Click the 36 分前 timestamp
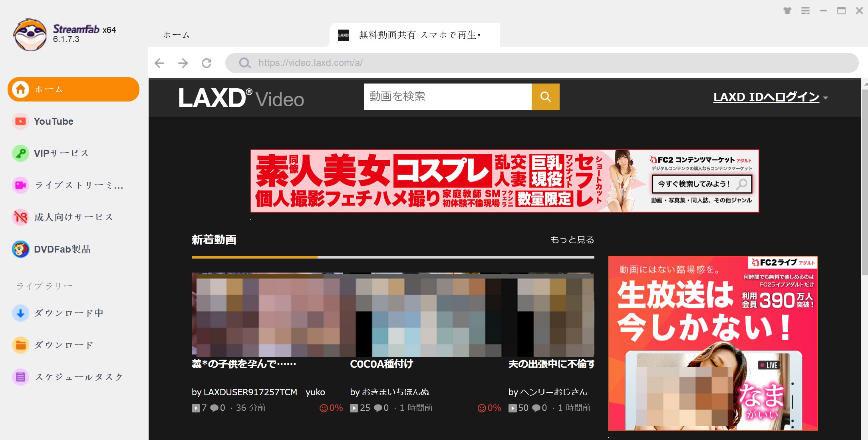Viewport: 868px width, 440px height. coord(251,408)
